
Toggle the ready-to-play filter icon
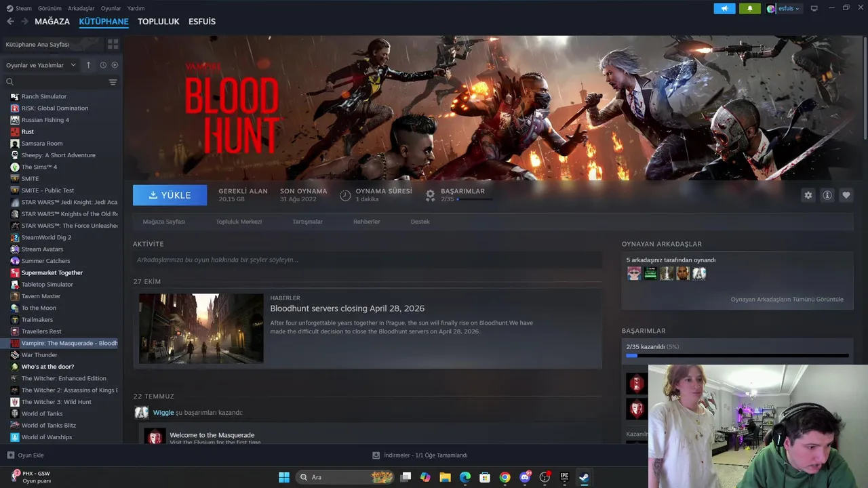115,65
